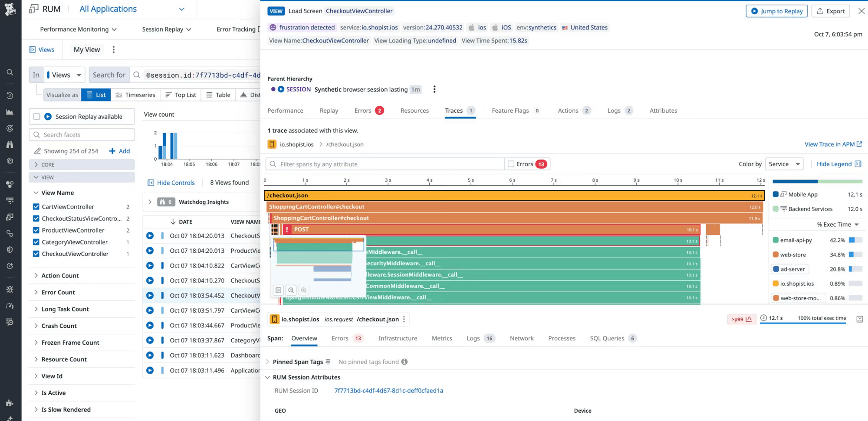Open the Color by Service dropdown
Image resolution: width=868 pixels, height=421 pixels.
tap(784, 164)
